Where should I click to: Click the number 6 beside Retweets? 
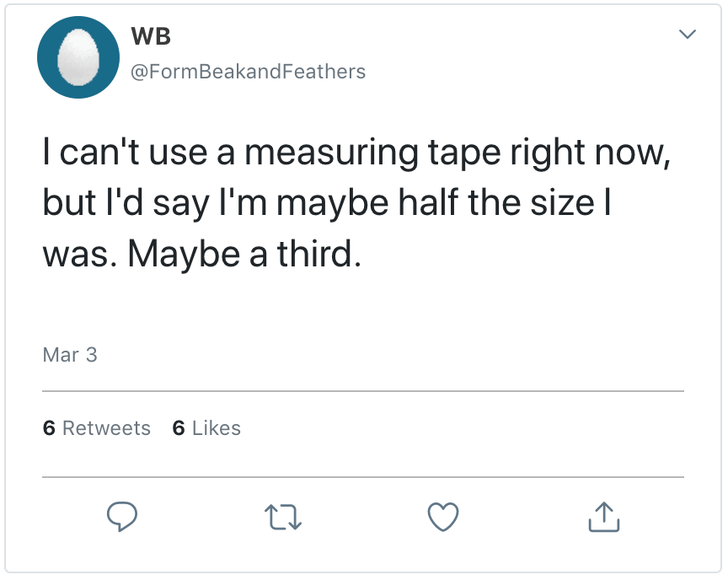tap(49, 428)
